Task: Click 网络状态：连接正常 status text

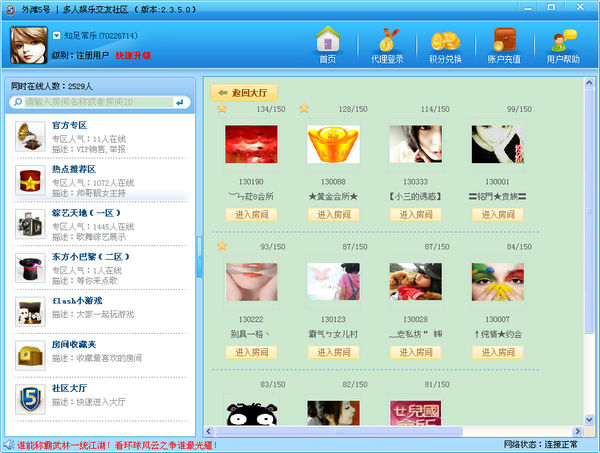Action: 540,445
